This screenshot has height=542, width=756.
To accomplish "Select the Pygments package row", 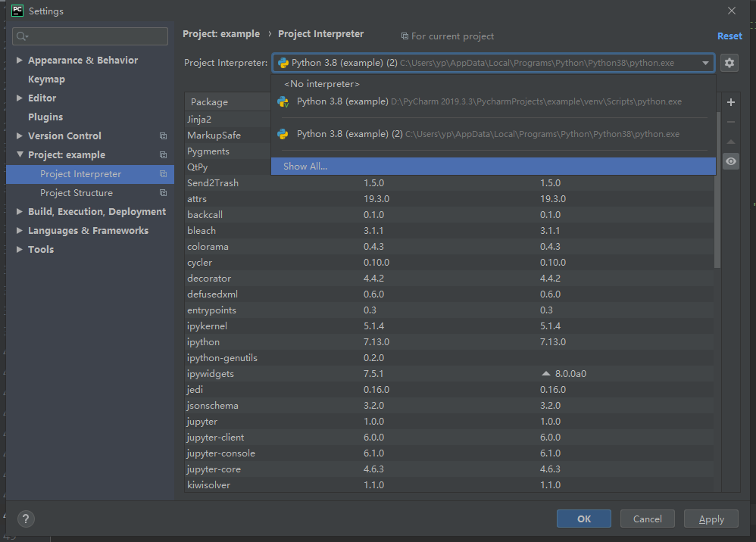I will tap(227, 151).
